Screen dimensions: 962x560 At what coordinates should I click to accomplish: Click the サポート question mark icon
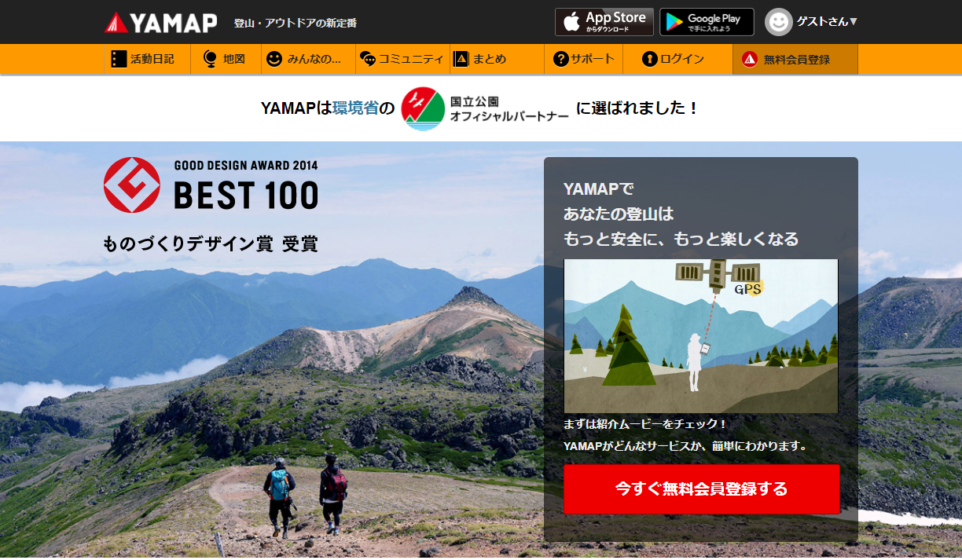coord(560,59)
